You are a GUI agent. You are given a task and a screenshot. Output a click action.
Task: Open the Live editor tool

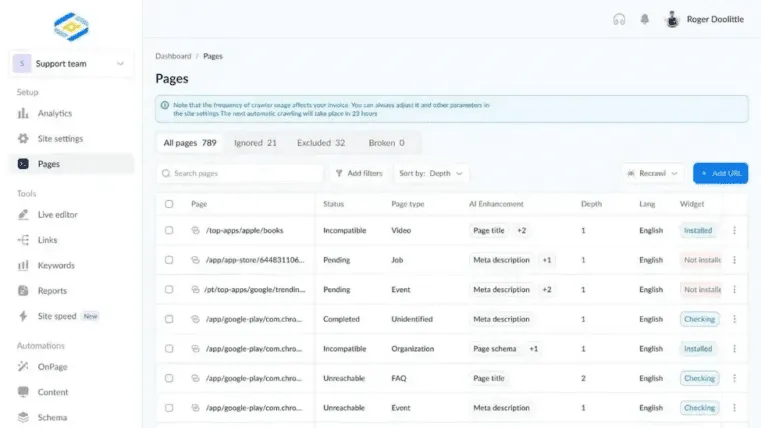[57, 215]
